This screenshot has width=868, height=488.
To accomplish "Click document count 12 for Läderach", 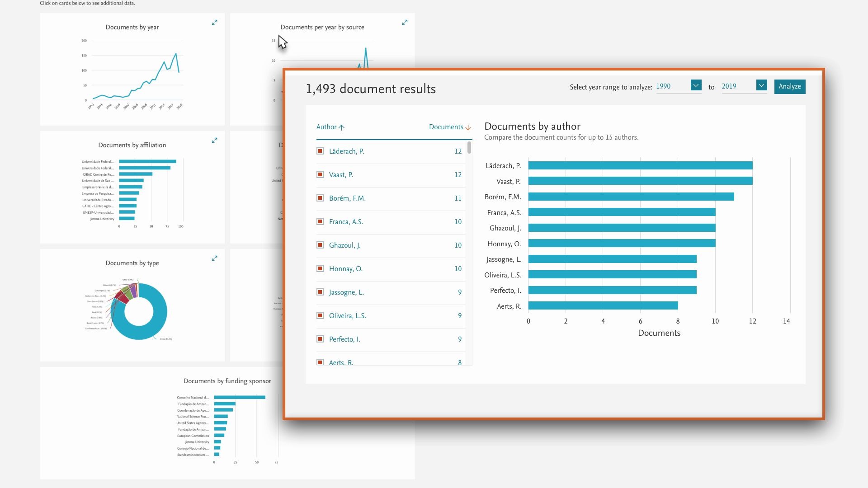I will tap(458, 151).
